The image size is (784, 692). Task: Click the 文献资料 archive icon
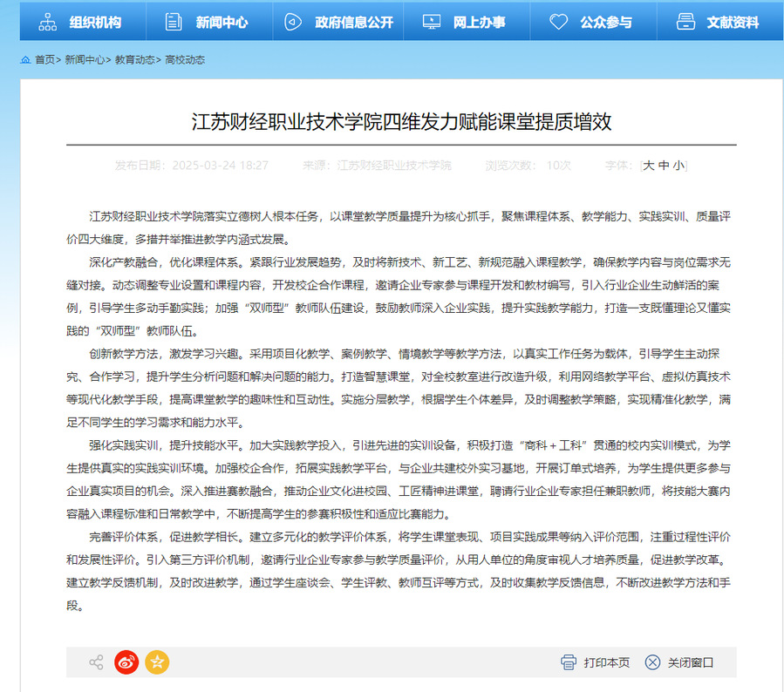point(685,22)
